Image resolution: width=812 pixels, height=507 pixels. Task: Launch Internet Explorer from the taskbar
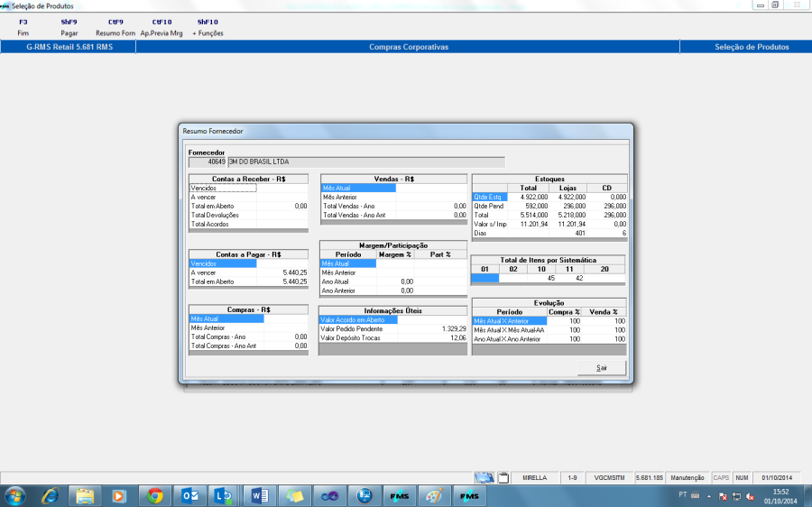[50, 496]
